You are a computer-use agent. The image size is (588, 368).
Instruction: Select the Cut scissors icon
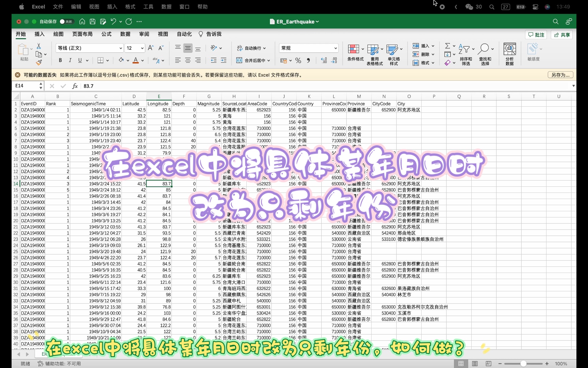click(x=38, y=46)
